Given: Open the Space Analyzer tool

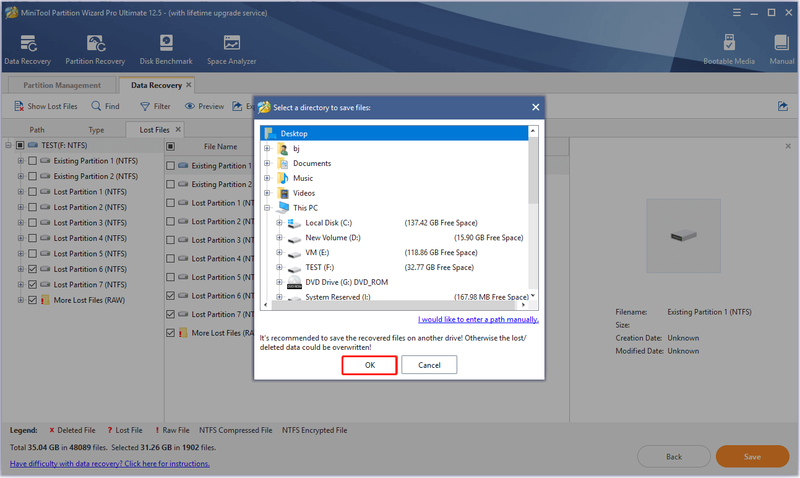Looking at the screenshot, I should (232, 43).
